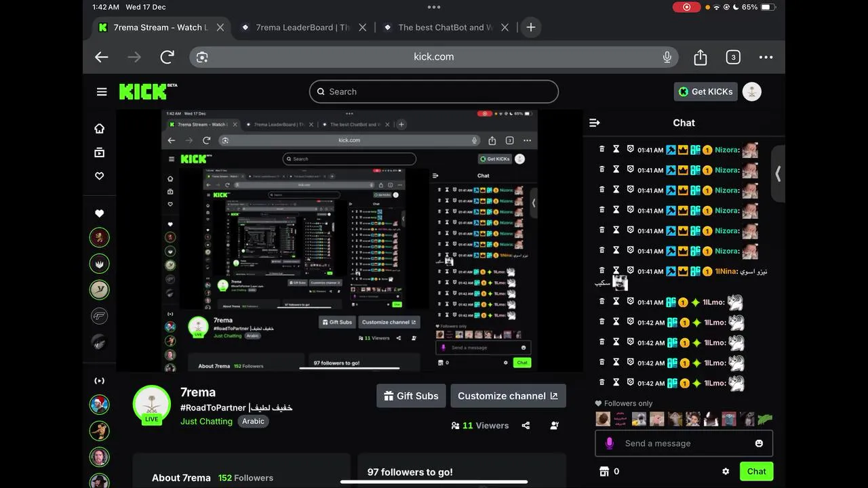Click the user-check icon beside share
The height and width of the screenshot is (488, 868).
[x=555, y=426]
